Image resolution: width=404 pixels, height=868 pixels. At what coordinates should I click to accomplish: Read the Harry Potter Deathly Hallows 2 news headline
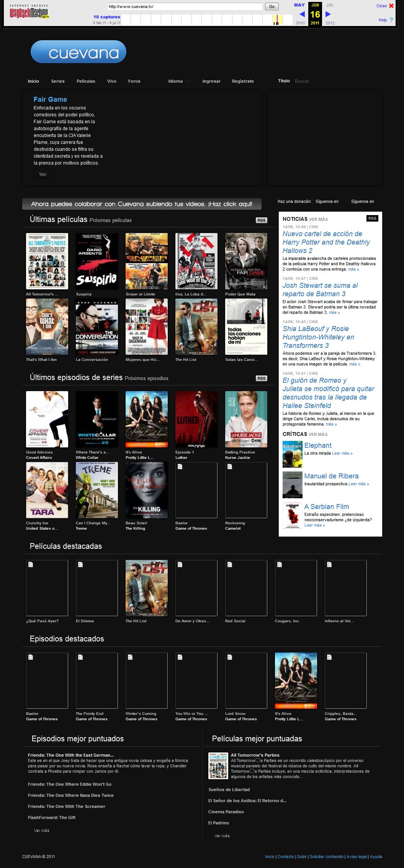pyautogui.click(x=326, y=242)
